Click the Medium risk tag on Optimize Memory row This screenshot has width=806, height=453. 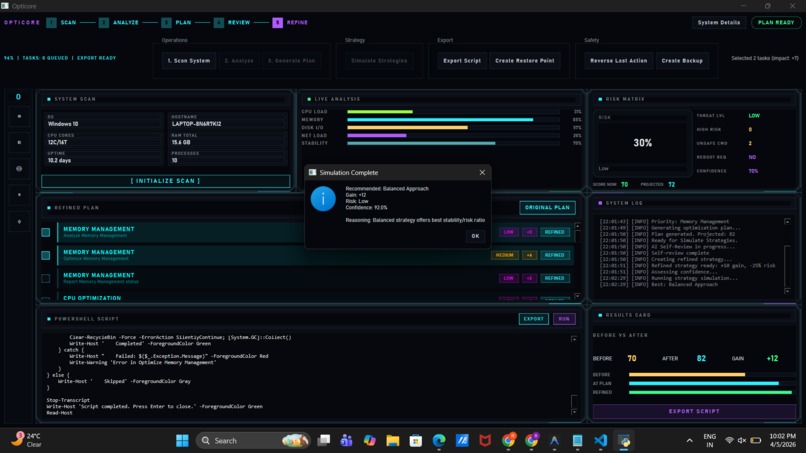pos(505,255)
